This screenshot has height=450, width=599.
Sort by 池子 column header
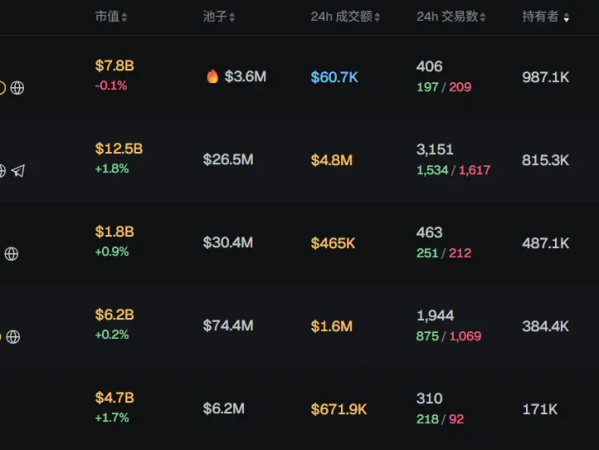point(219,16)
